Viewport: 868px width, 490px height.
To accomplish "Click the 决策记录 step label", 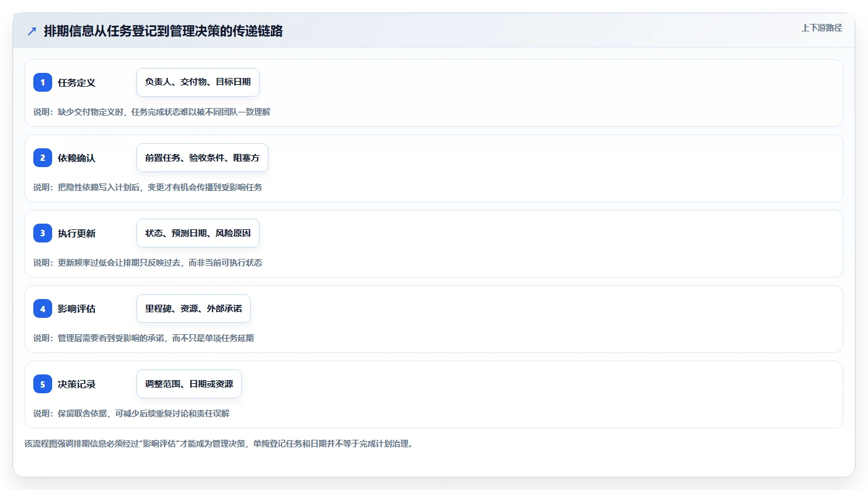I will pyautogui.click(x=77, y=384).
